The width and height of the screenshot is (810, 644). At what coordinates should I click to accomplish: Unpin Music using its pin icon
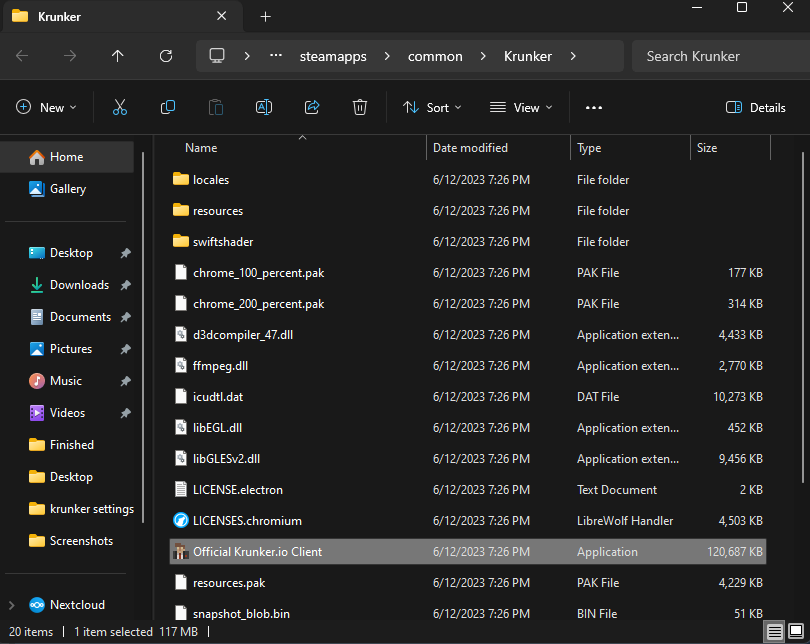click(126, 381)
